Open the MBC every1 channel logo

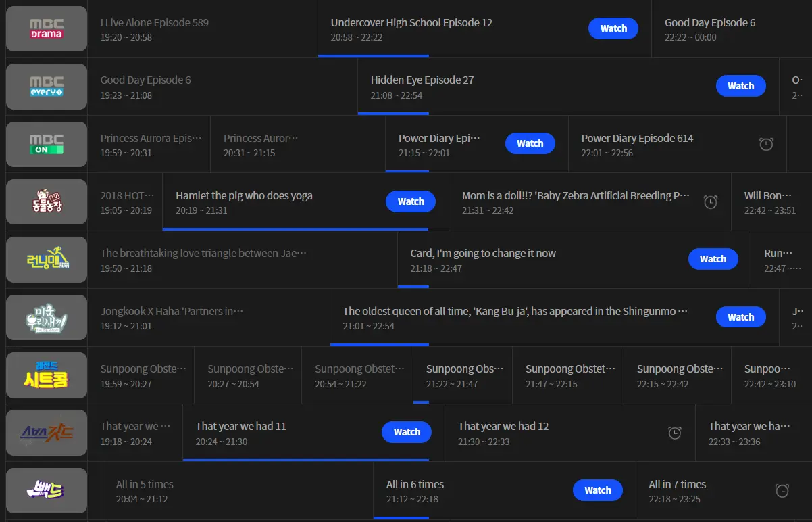[x=47, y=87]
